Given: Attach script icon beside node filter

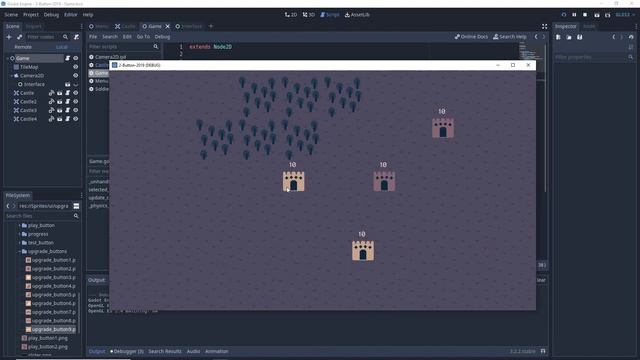Looking at the screenshot, I should [76, 37].
